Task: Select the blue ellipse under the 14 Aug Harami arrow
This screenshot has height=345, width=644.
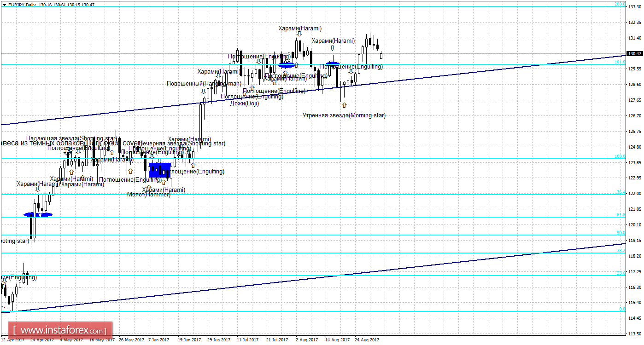Action: click(x=333, y=63)
